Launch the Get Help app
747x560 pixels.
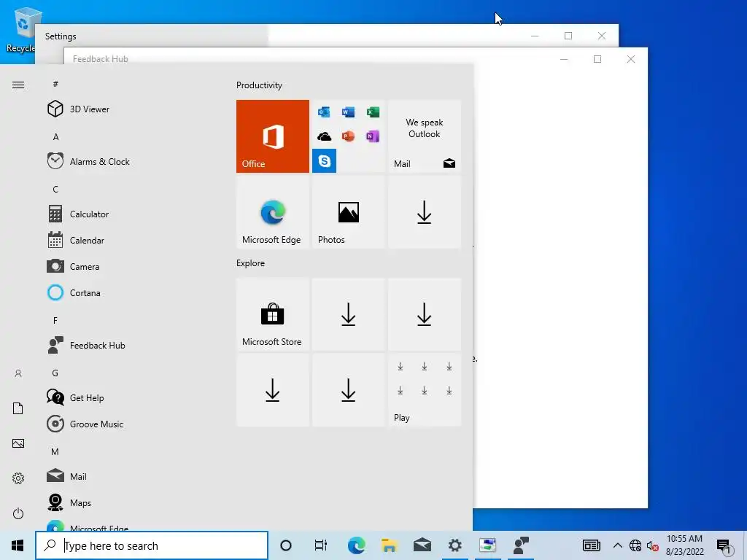[87, 397]
